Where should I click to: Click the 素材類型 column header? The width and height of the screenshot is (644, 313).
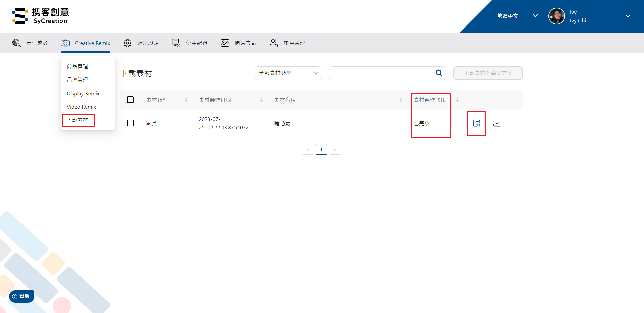point(157,100)
